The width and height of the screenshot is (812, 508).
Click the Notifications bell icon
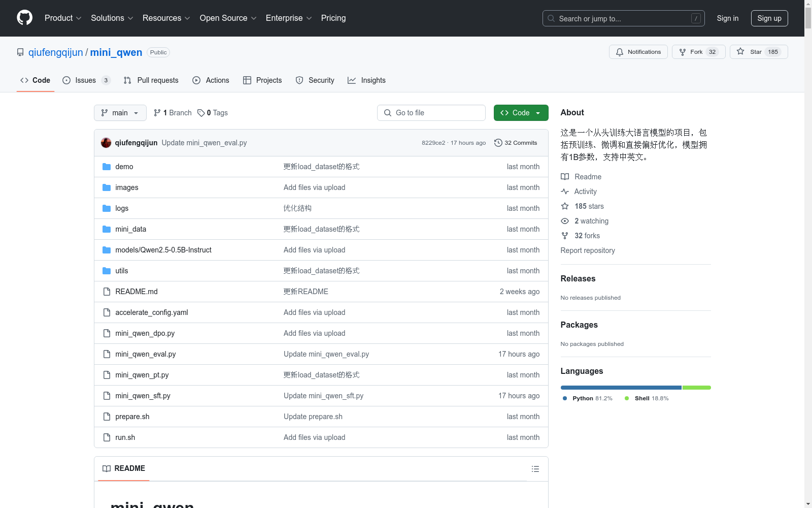click(620, 52)
